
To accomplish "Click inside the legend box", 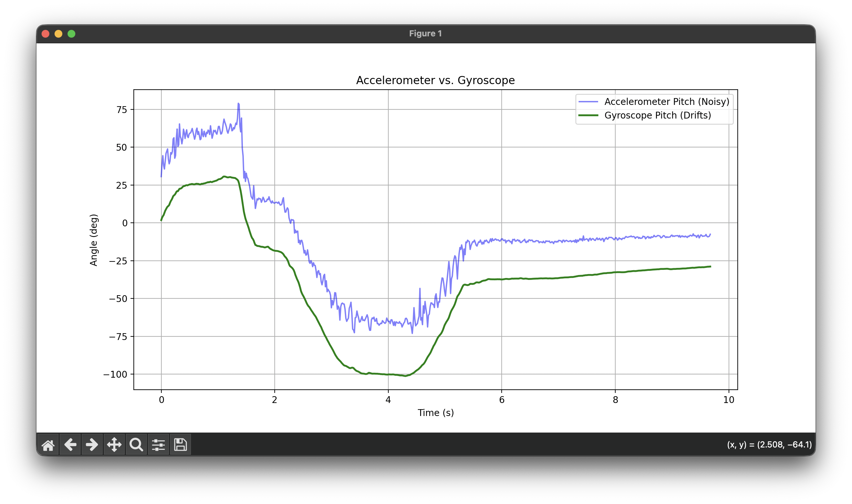I will click(654, 109).
